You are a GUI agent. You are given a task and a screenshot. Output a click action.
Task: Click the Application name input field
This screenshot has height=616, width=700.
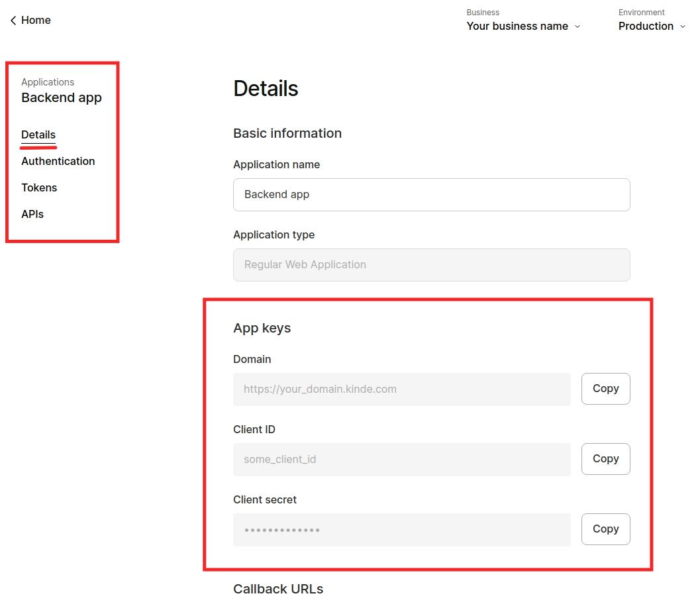coord(431,195)
